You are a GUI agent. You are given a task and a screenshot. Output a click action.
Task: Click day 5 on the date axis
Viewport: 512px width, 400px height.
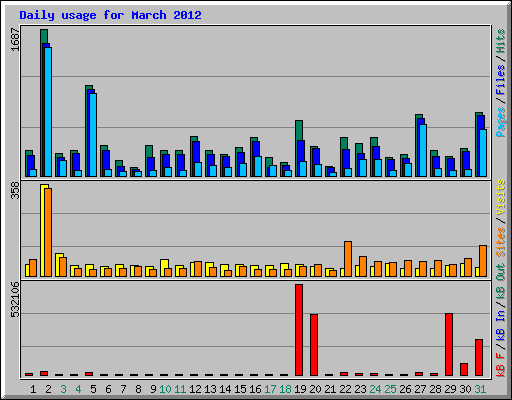coord(93,389)
